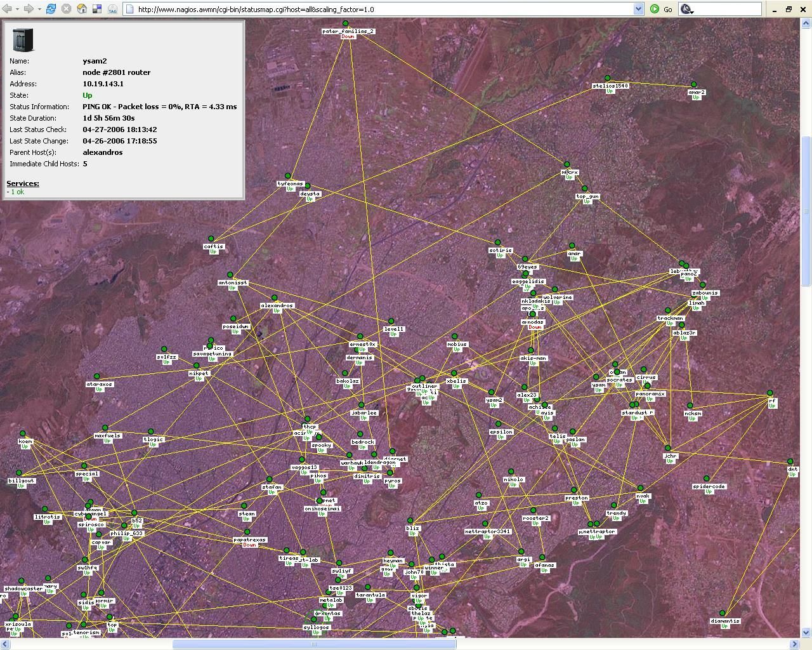Select the pater_familias_2 Down node
This screenshot has height=650, width=812.
tap(346, 23)
